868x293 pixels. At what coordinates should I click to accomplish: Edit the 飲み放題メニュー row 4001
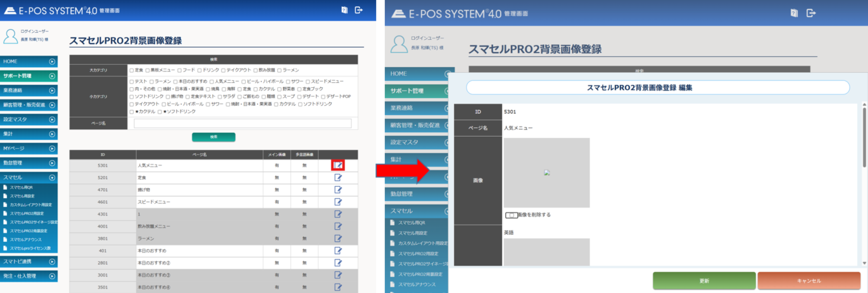click(x=338, y=226)
